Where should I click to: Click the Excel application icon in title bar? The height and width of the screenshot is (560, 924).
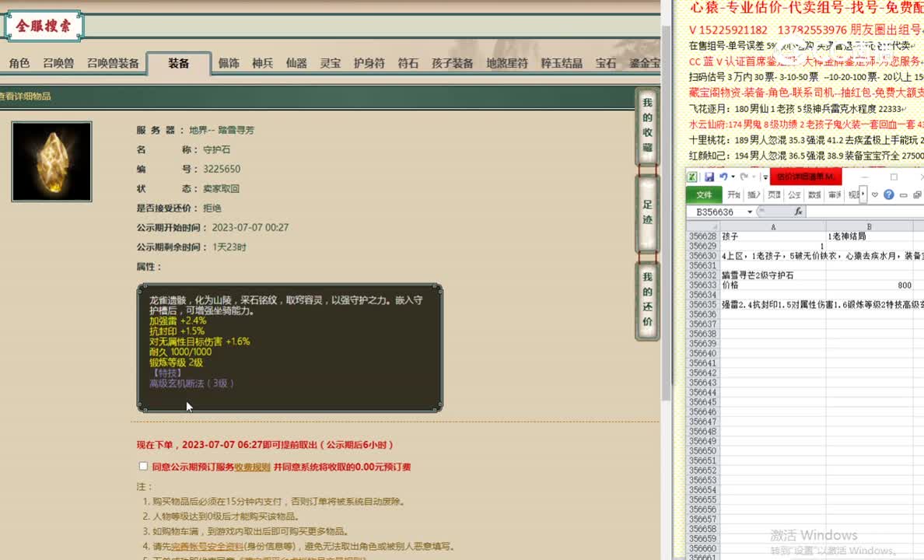coord(693,177)
